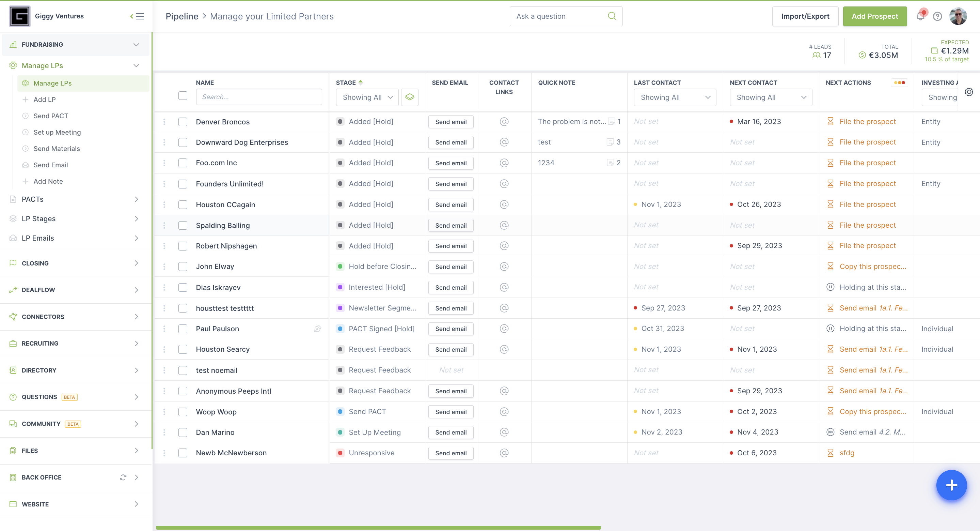980x531 pixels.
Task: Click the send email icon for Denver Broncos
Action: [451, 122]
